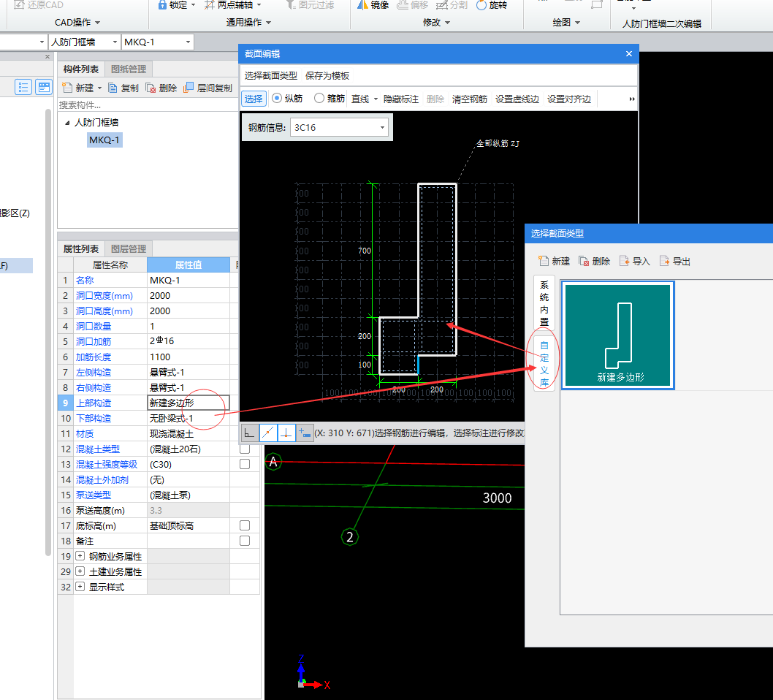Click 设置虚线边 button
Image resolution: width=773 pixels, height=700 pixels.
[x=517, y=99]
